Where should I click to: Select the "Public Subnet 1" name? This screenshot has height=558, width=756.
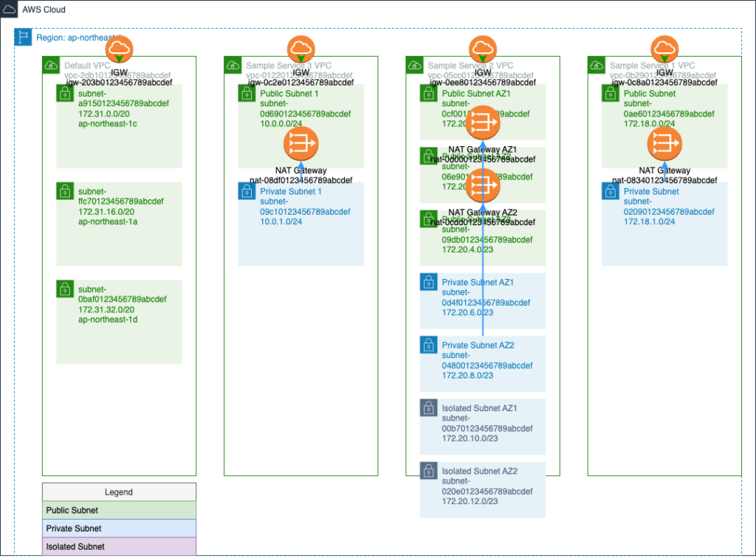(289, 94)
